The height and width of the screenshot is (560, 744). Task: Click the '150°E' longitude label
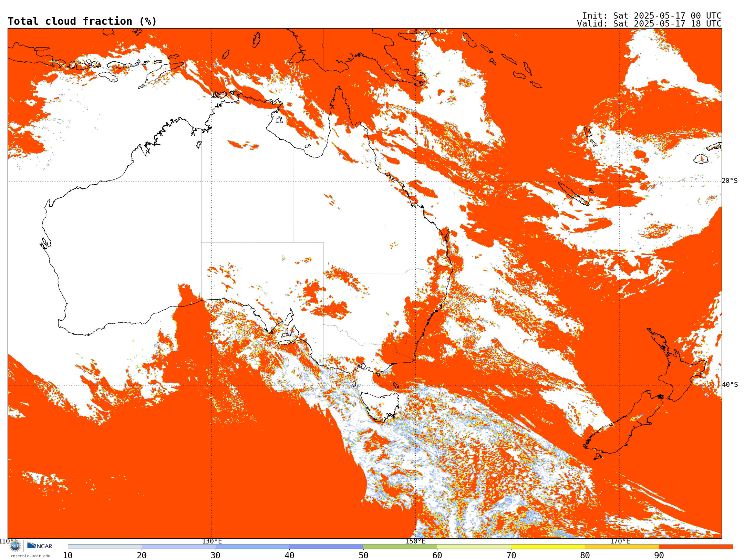(x=415, y=541)
